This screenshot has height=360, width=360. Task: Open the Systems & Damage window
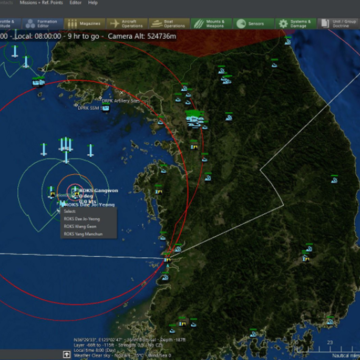pyautogui.click(x=296, y=24)
